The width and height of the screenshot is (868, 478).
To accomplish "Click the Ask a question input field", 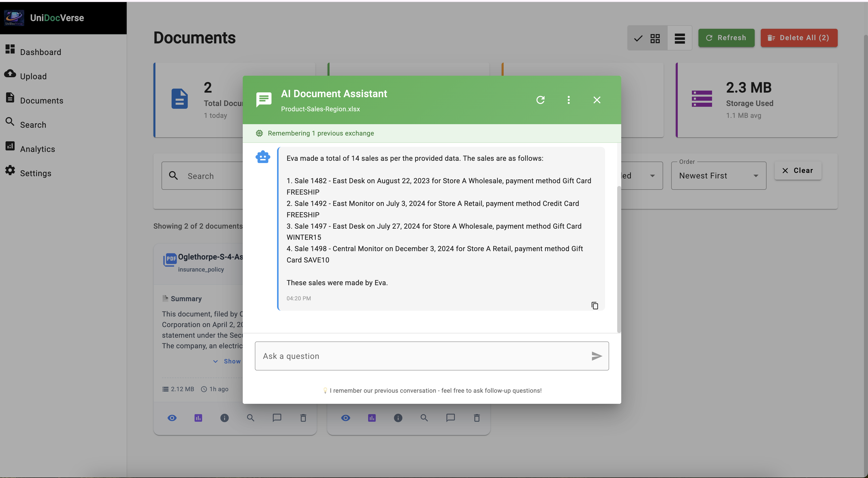I will click(431, 356).
